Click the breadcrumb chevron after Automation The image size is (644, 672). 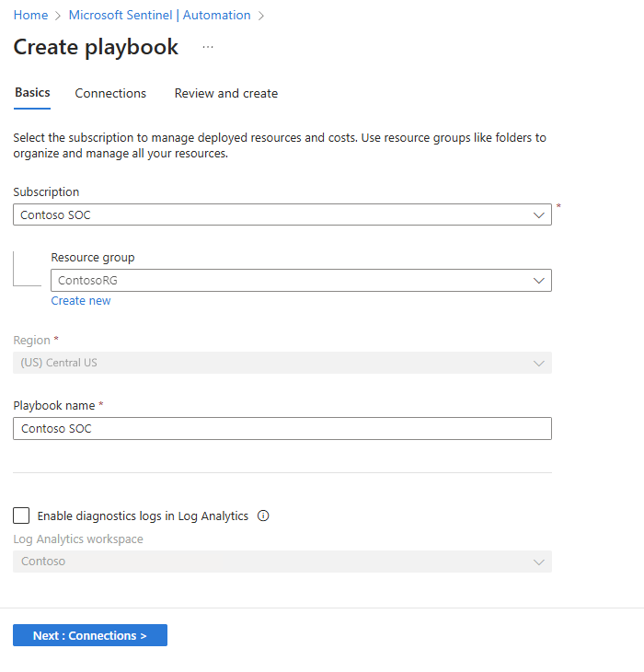tap(261, 16)
